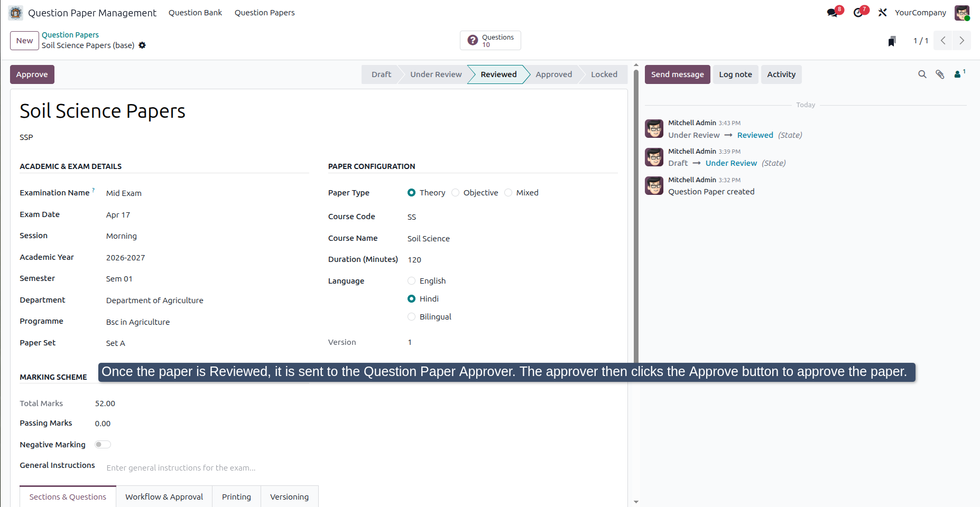Switch to the Printing tab
Screen dimensions: 980x507
pyautogui.click(x=236, y=497)
